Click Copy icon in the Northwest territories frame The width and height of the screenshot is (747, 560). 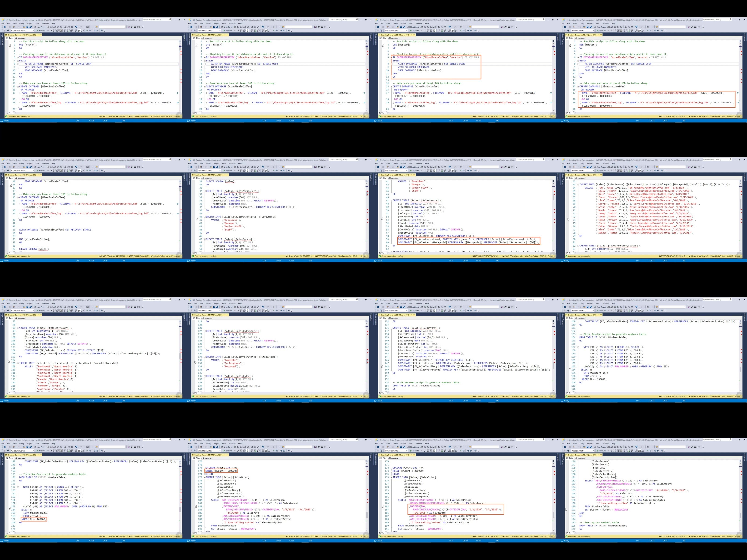coord(69,307)
